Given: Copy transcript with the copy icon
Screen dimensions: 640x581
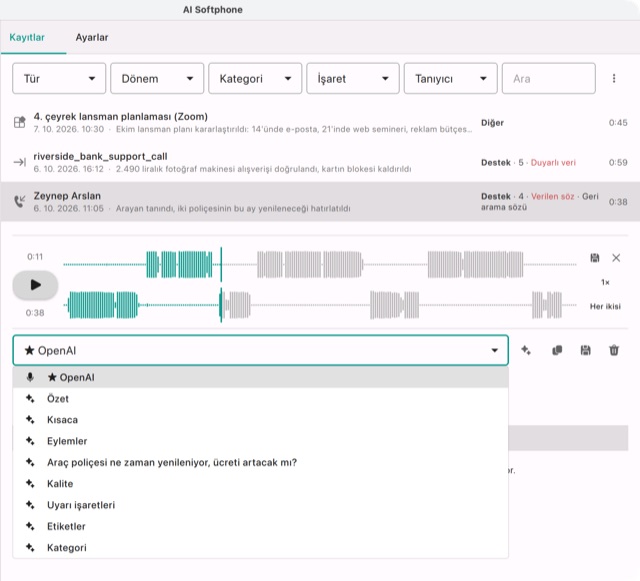Looking at the screenshot, I should click(x=557, y=350).
